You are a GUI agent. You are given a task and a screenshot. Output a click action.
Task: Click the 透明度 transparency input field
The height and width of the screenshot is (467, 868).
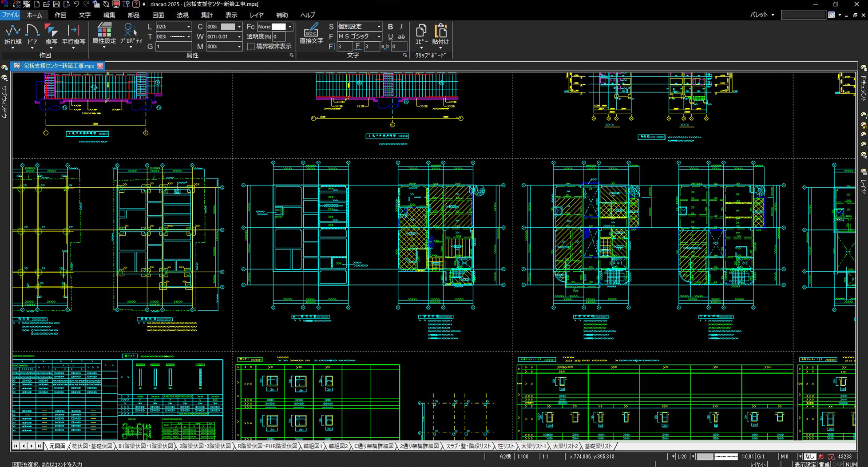point(280,36)
